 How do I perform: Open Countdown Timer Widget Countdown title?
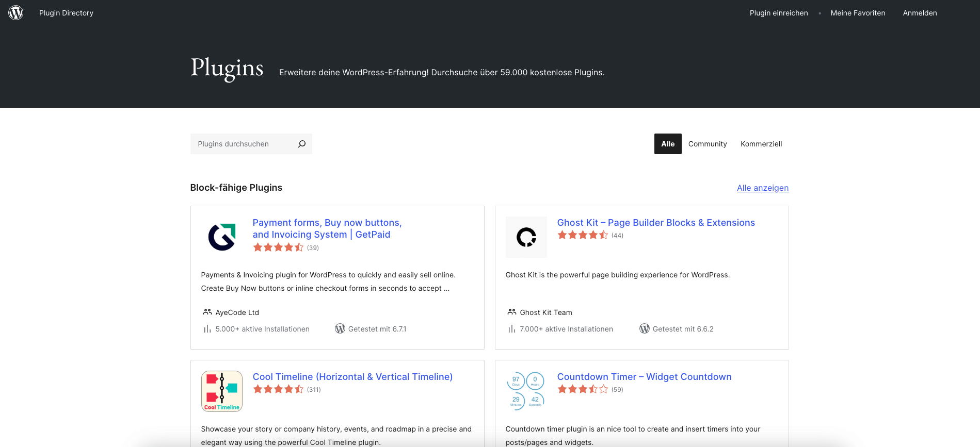[644, 376]
